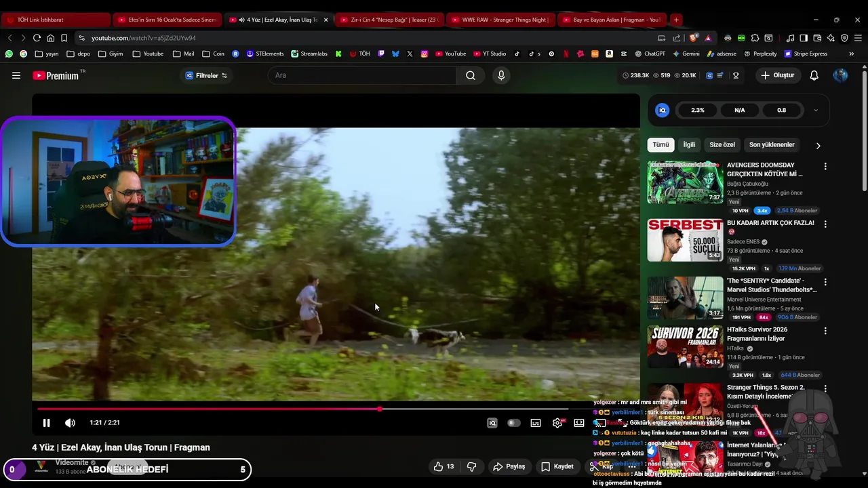The height and width of the screenshot is (488, 868).
Task: Switch to the Zir-i Cin 4 Teaser tab
Action: click(389, 20)
